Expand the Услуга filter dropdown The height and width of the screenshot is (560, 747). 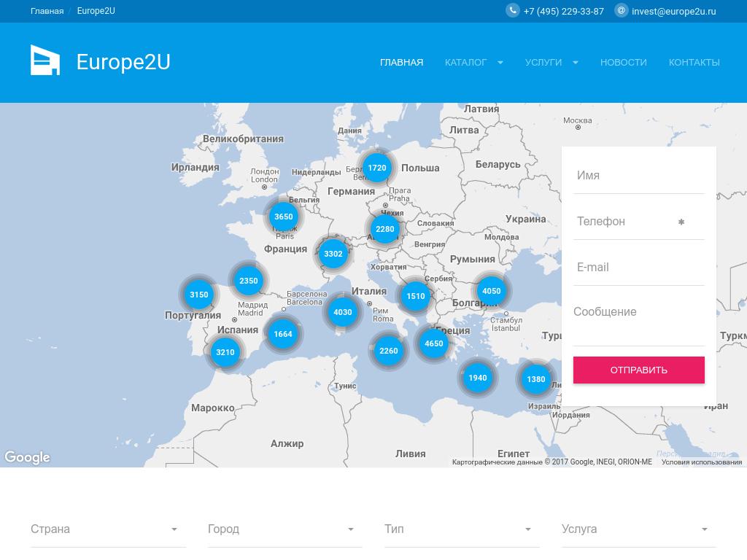[x=638, y=529]
